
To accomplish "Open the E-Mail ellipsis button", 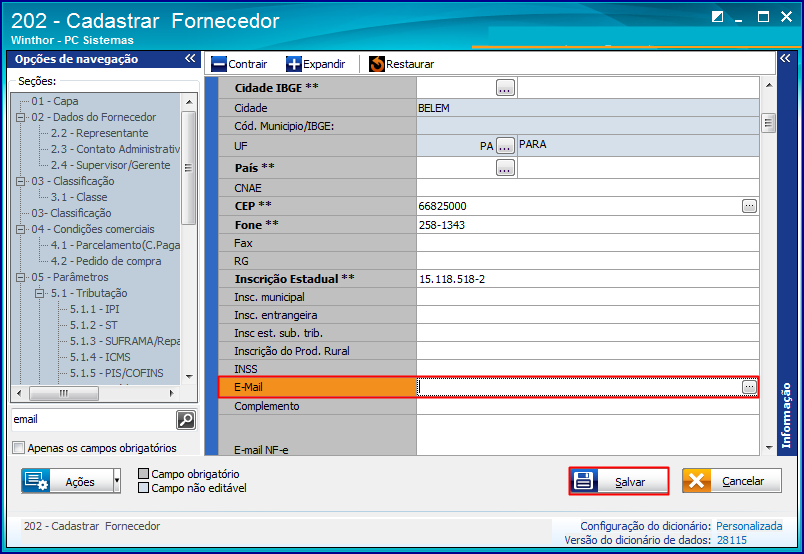I will click(749, 387).
